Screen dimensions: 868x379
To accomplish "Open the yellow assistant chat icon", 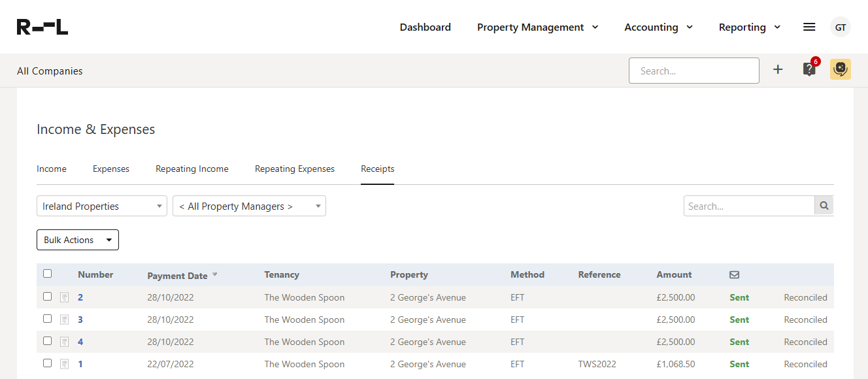I will [841, 69].
